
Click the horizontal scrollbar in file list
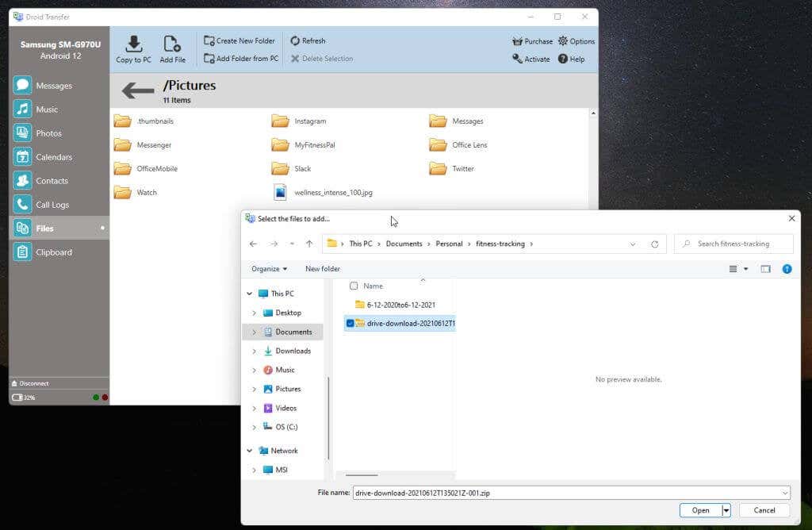click(362, 475)
